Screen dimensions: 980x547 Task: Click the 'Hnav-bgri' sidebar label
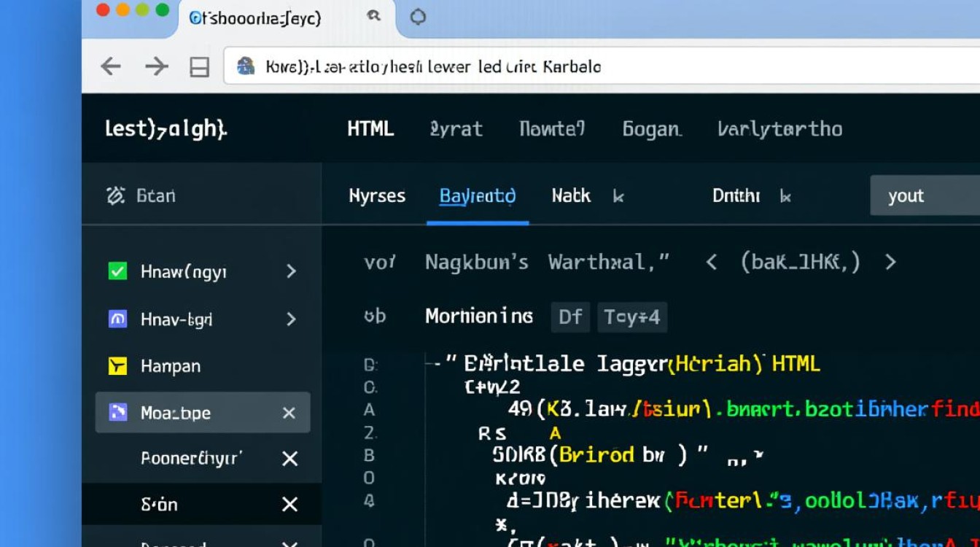tap(176, 319)
